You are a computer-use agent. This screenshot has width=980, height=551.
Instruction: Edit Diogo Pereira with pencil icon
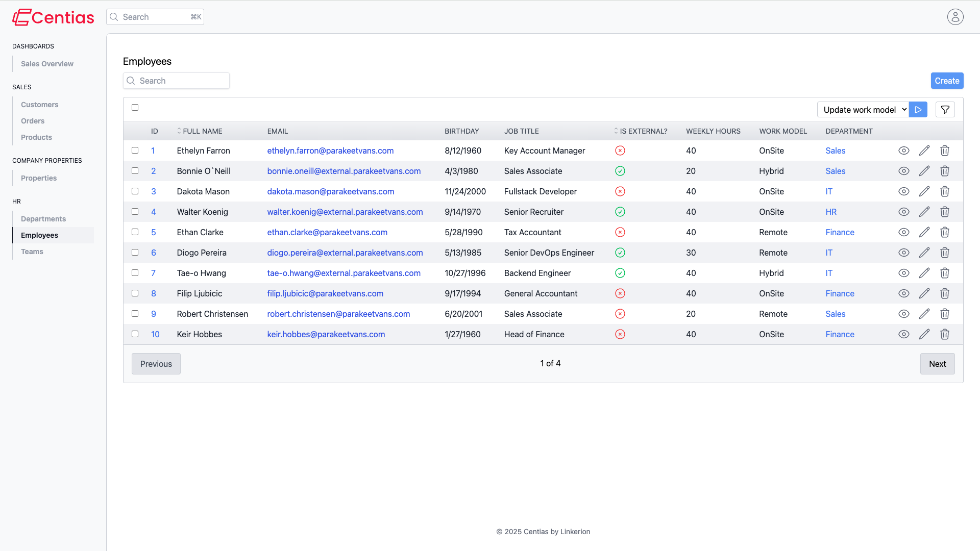coord(924,253)
